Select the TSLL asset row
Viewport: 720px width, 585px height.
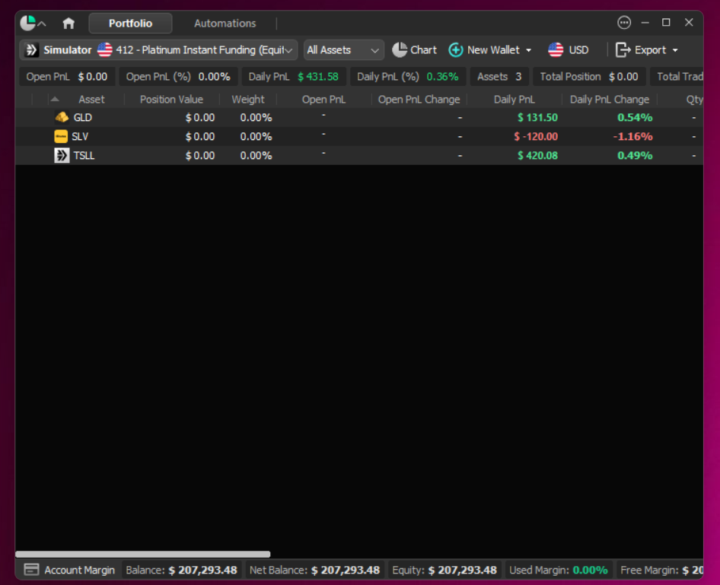tap(359, 156)
